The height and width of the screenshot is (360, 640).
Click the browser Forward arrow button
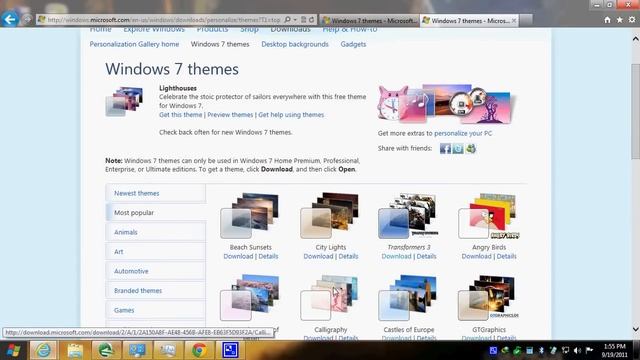pyautogui.click(x=27, y=20)
